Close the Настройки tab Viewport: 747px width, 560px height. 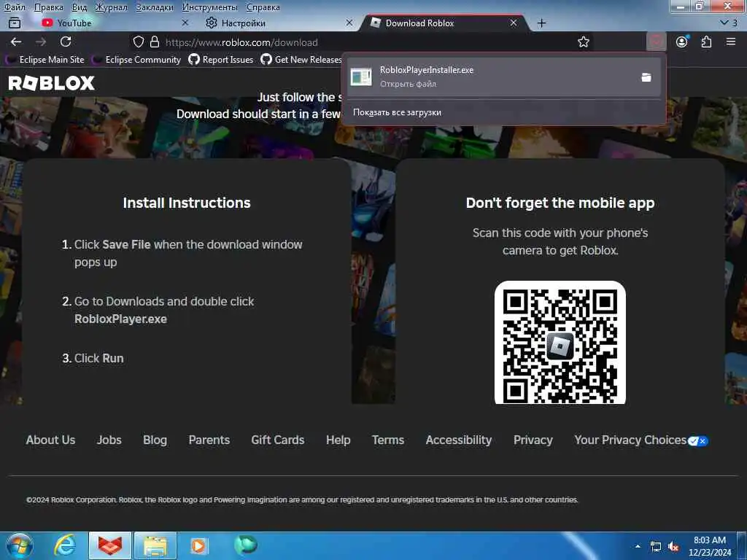[349, 23]
